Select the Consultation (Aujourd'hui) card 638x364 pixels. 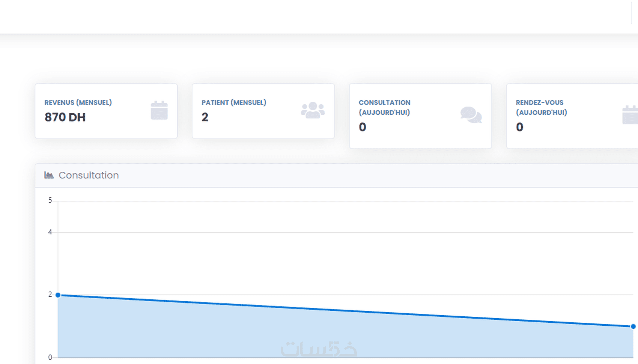(x=420, y=116)
